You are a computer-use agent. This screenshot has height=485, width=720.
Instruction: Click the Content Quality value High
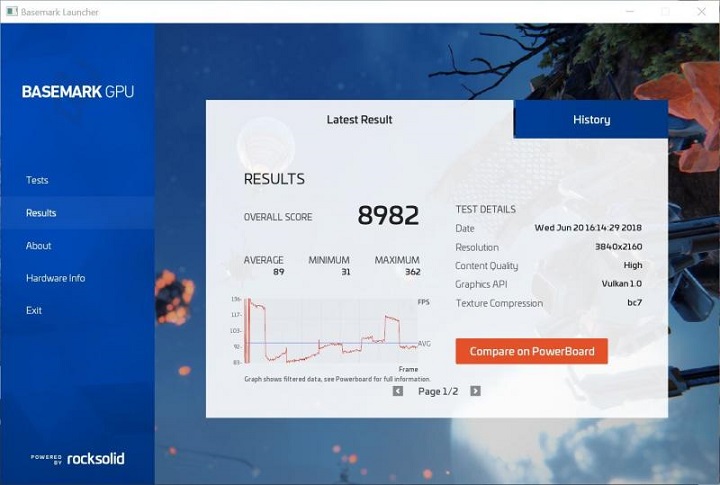pyautogui.click(x=633, y=265)
